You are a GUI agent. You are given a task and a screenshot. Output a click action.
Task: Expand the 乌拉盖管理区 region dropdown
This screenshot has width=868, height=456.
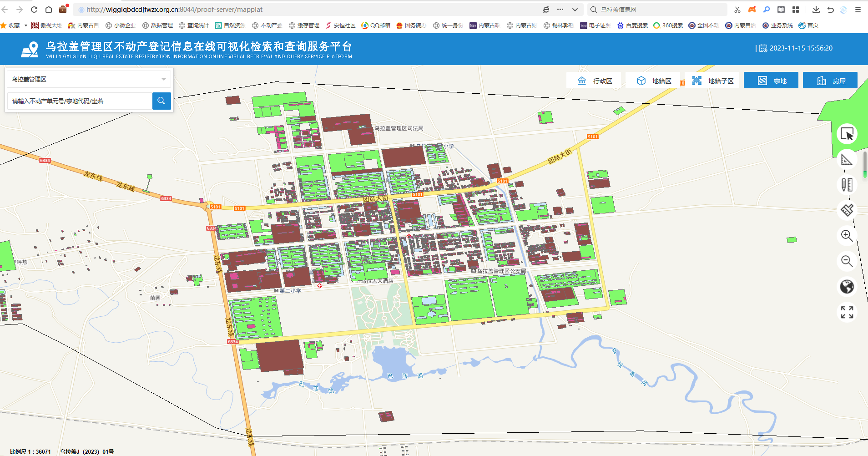pos(89,79)
